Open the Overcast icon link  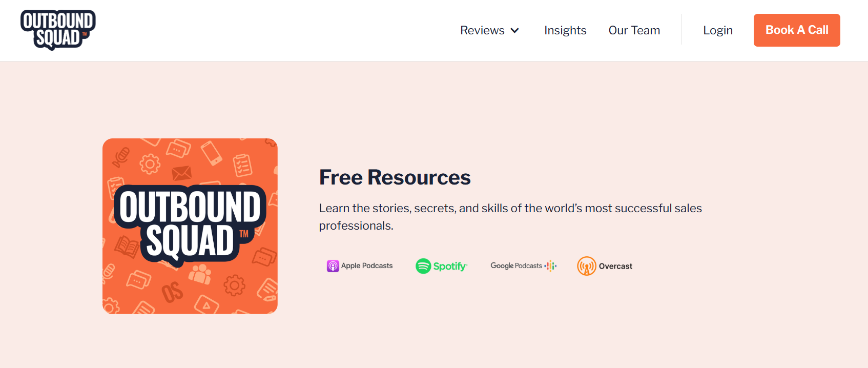[x=605, y=266]
